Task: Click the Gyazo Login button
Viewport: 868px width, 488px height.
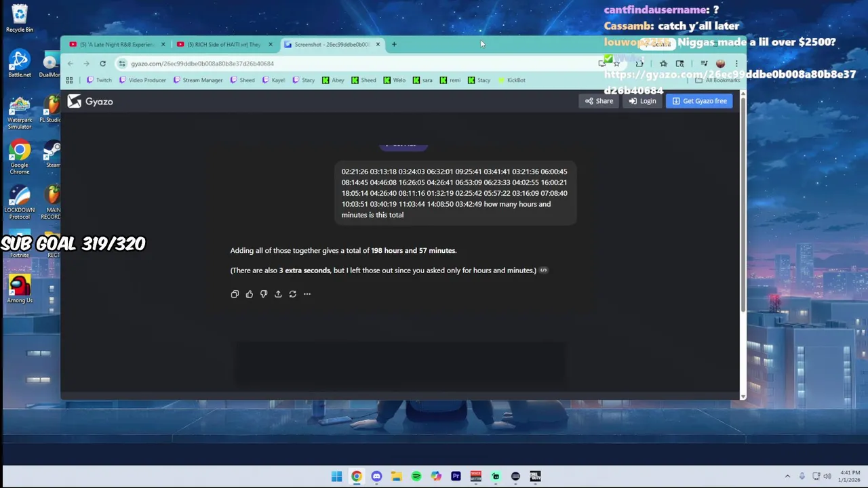Action: 642,101
